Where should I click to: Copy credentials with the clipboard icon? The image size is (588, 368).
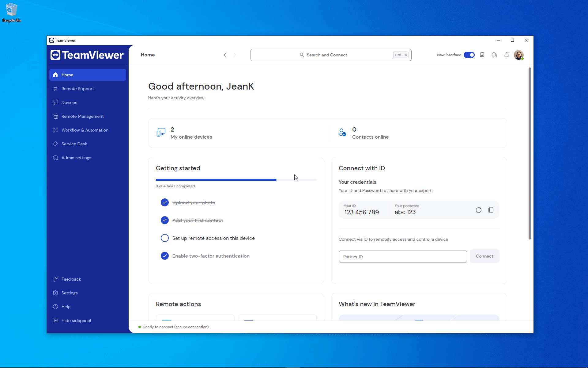click(x=491, y=210)
